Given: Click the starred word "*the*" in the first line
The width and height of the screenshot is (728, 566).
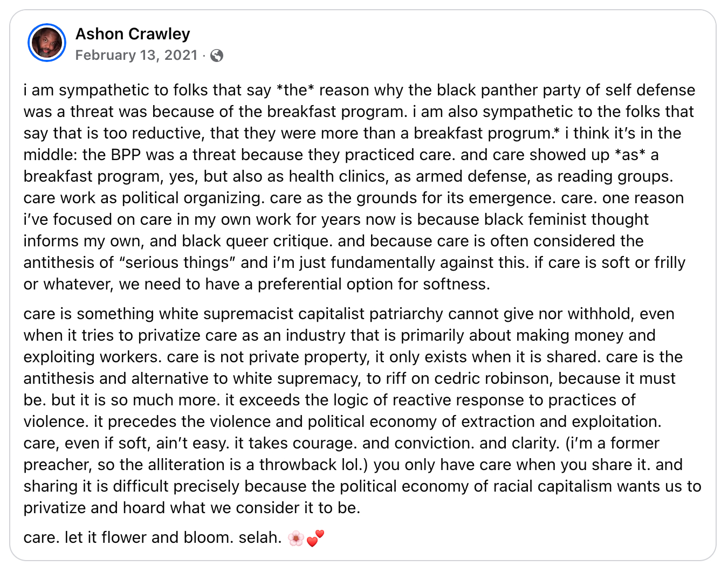Looking at the screenshot, I should (295, 90).
